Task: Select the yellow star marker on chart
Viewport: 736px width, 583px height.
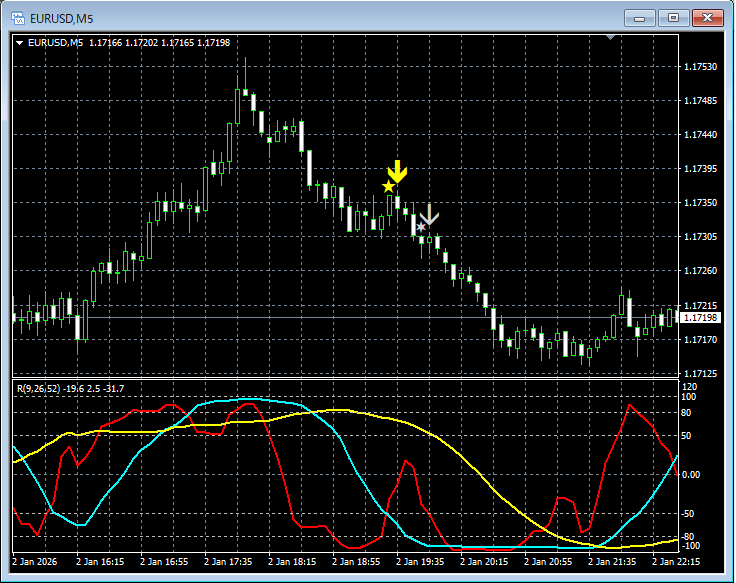Action: point(388,186)
